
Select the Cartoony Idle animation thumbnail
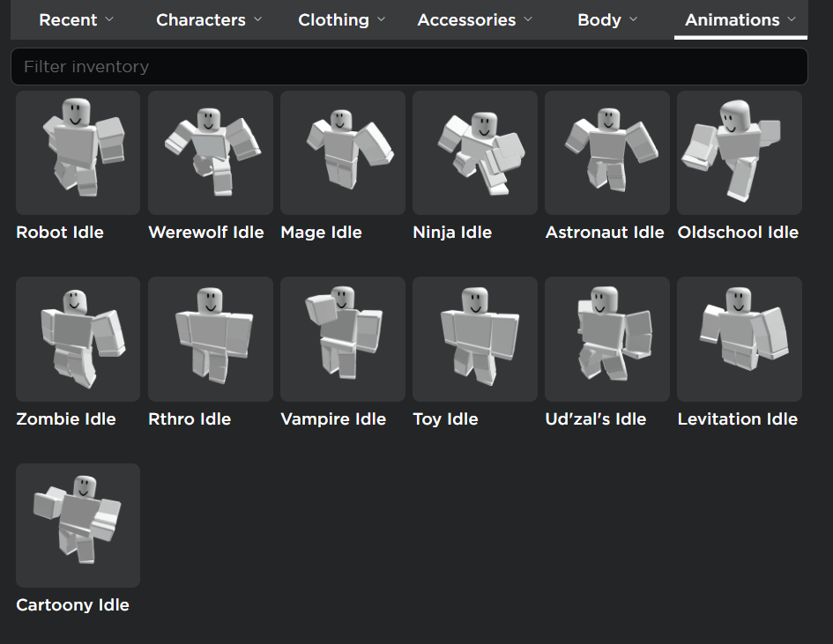[78, 526]
